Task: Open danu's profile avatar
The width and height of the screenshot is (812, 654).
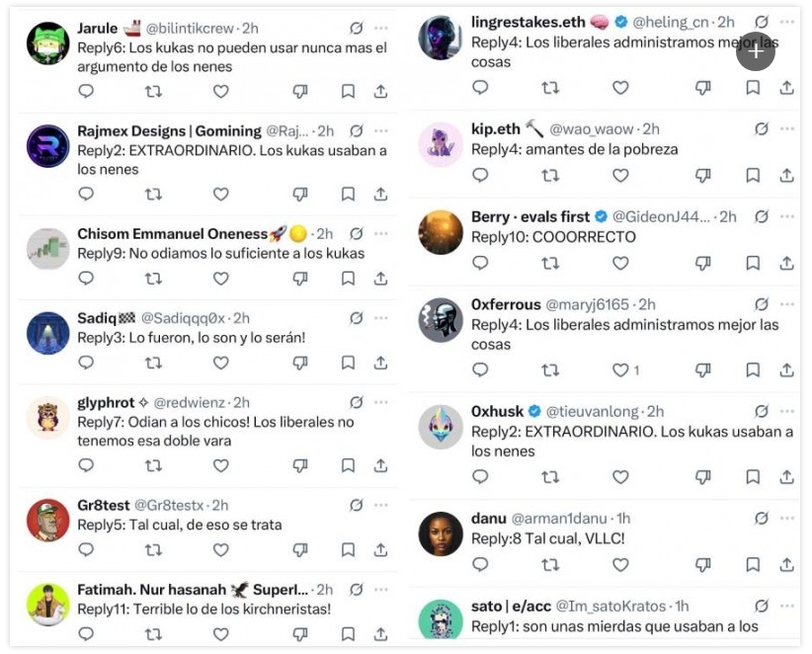Action: (x=441, y=533)
